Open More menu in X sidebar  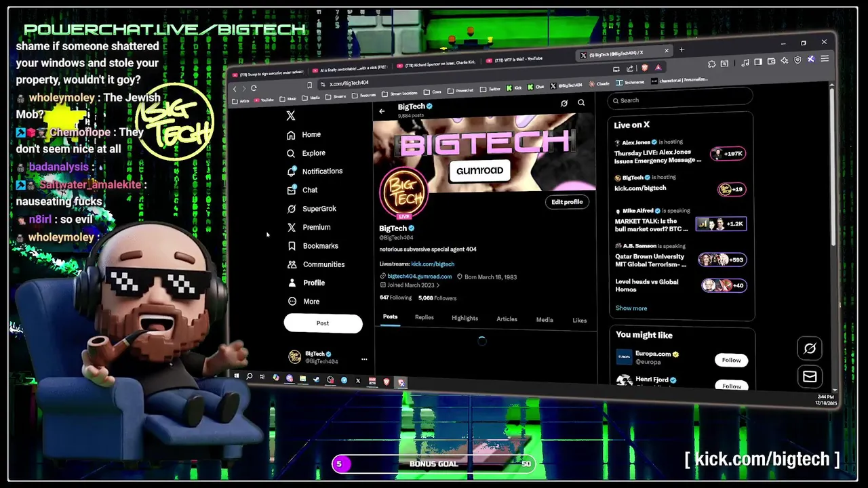coord(303,302)
